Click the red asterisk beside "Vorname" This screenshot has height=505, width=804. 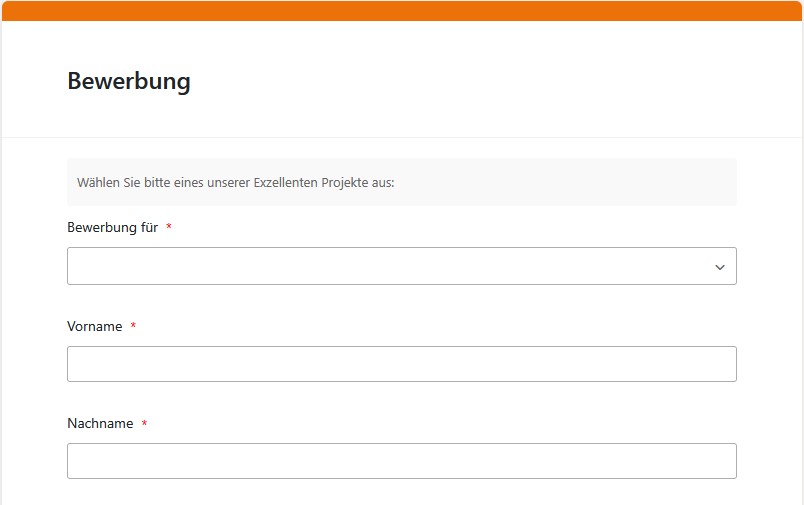pyautogui.click(x=133, y=326)
